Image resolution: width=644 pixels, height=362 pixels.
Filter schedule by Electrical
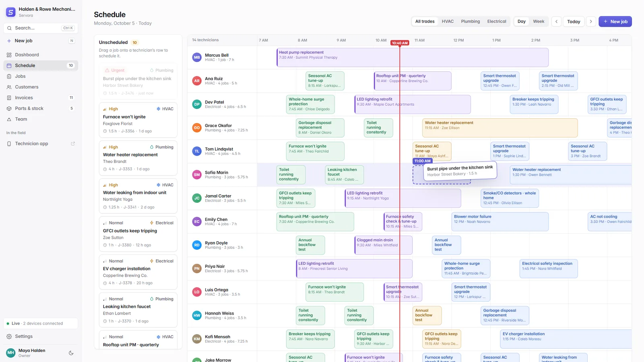(x=497, y=21)
